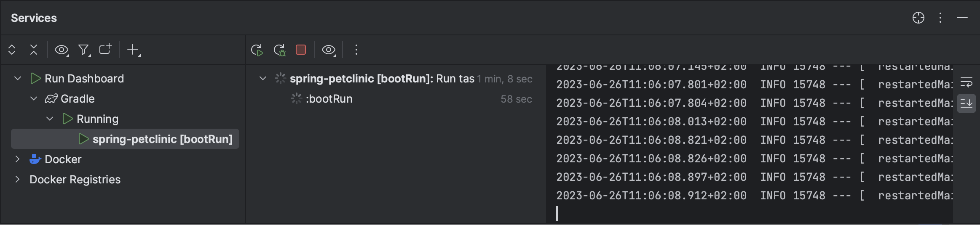
Task: Select spring-petclinic [bootRun] in services tree
Action: coord(162,139)
